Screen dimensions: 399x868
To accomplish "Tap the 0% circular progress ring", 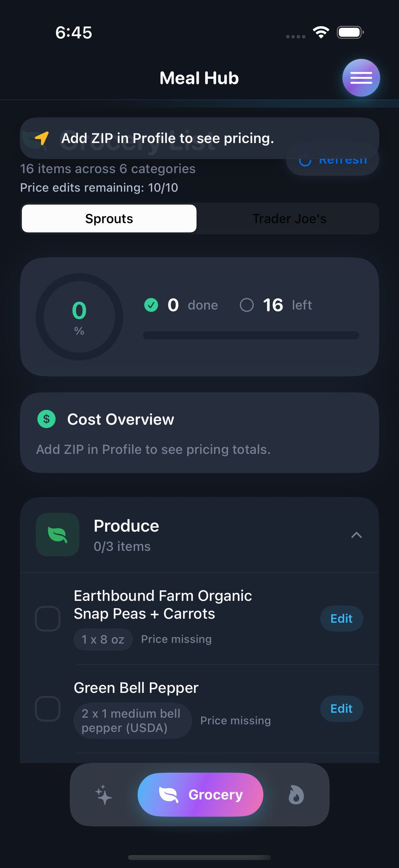I will coord(79,317).
